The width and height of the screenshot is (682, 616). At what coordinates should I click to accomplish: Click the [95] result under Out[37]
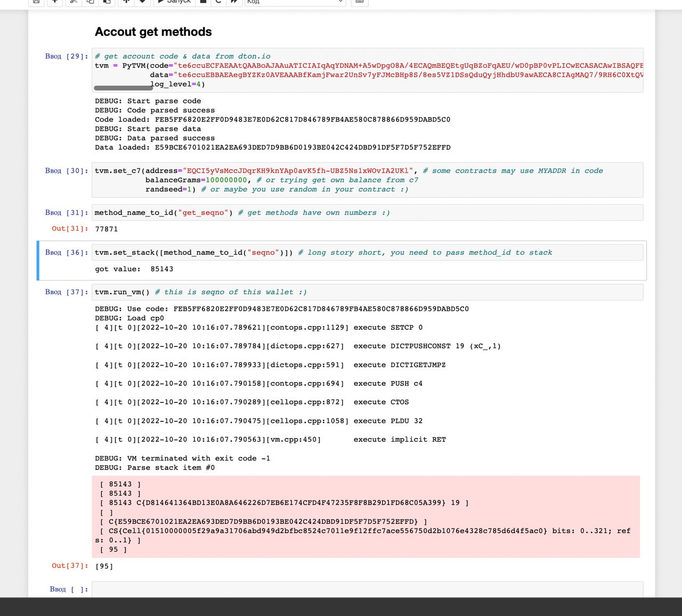(x=104, y=566)
